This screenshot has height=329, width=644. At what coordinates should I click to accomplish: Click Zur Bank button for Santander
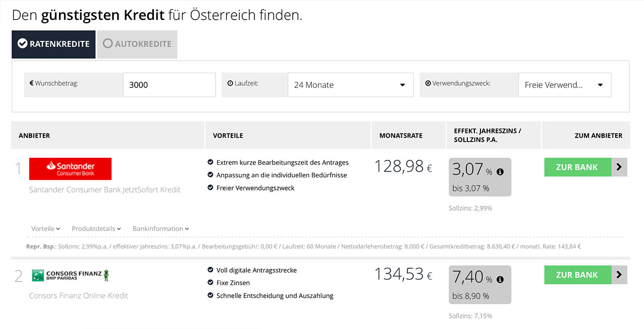pos(577,167)
